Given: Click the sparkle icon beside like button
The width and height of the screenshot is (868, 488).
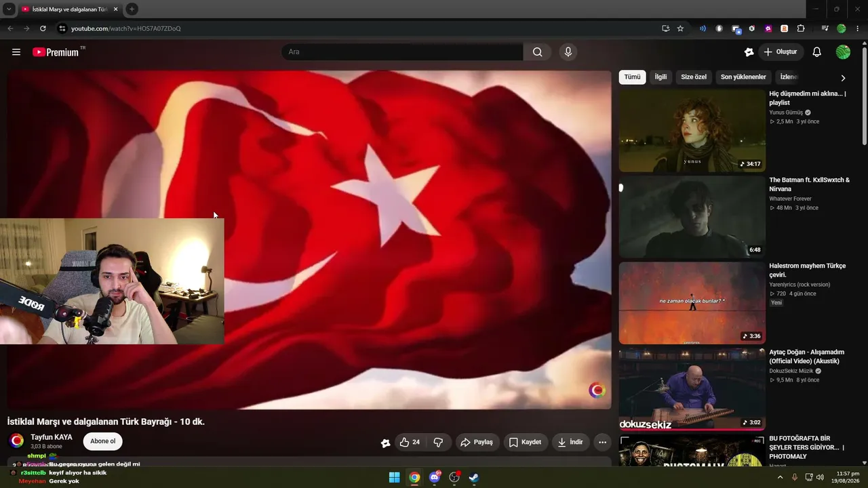Looking at the screenshot, I should coord(385,443).
